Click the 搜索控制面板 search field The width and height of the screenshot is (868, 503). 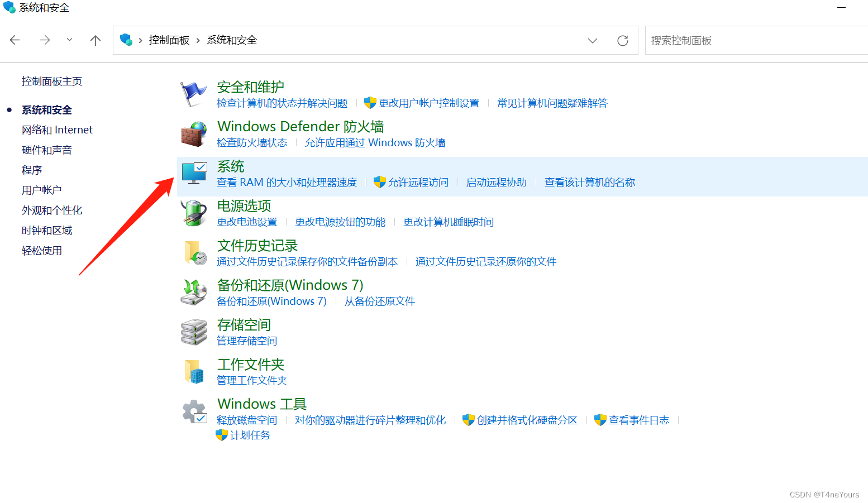[x=756, y=40]
